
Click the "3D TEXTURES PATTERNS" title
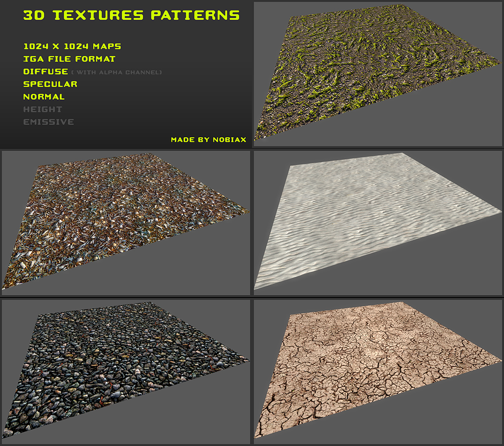click(x=131, y=15)
